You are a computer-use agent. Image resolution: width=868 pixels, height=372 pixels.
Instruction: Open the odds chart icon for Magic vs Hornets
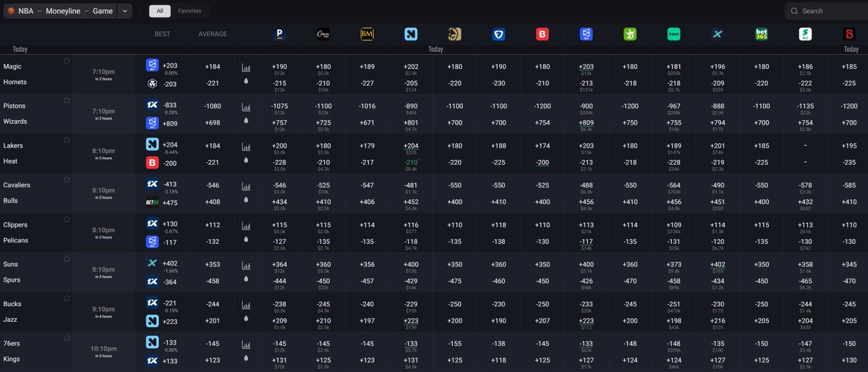coord(246,67)
